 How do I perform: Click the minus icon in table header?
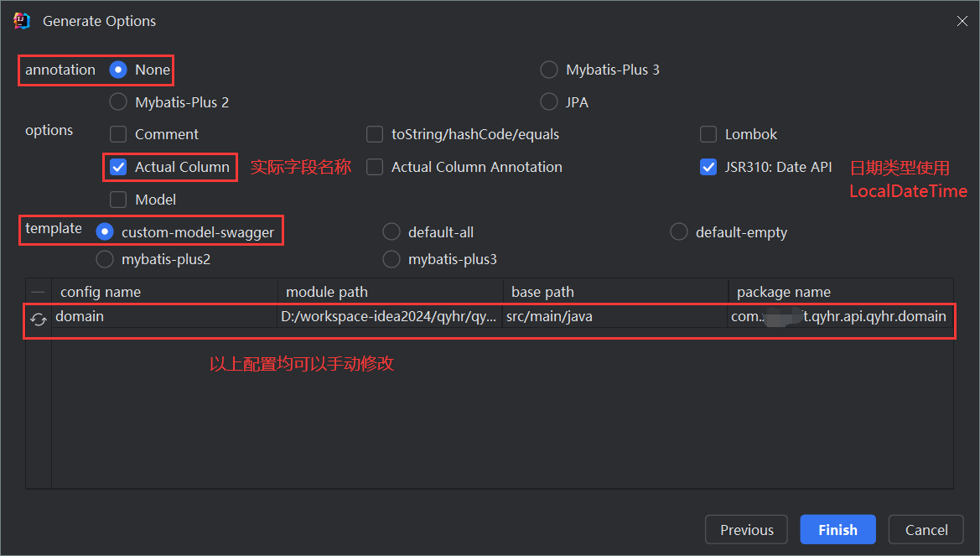tap(38, 292)
